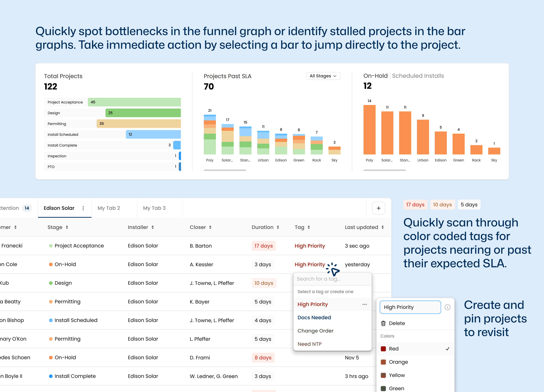This screenshot has width=544, height=392.
Task: Select the Install Scheduled funnel bar 12
Action: 153,134
